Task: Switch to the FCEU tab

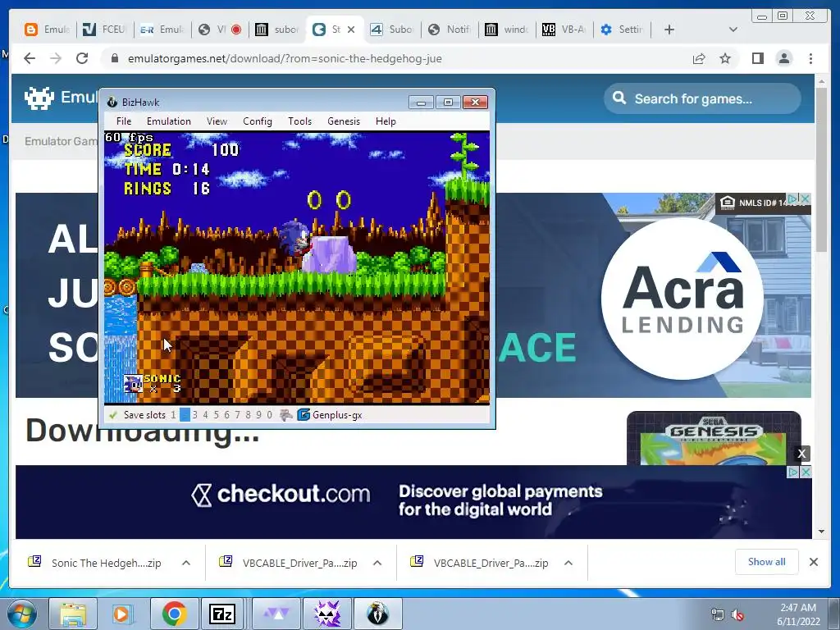Action: [x=104, y=30]
